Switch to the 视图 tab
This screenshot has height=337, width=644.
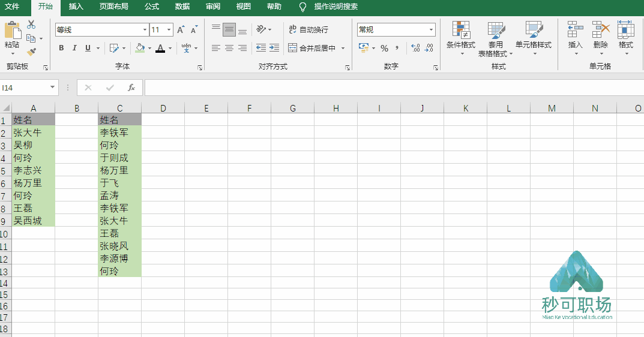(244, 7)
